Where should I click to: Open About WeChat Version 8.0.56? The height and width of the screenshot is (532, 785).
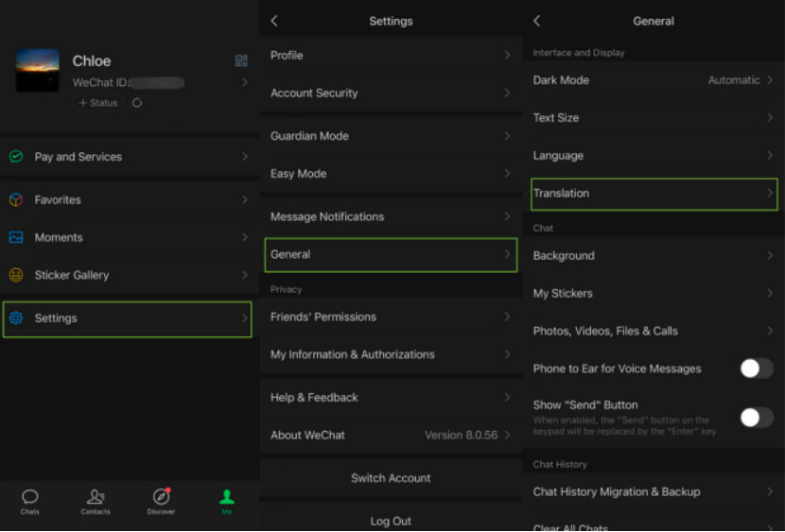(x=391, y=435)
